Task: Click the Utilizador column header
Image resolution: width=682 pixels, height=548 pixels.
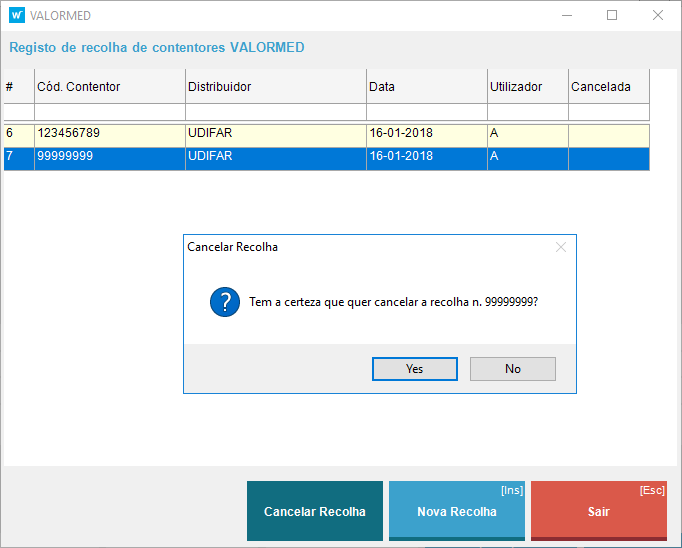Action: [x=527, y=87]
